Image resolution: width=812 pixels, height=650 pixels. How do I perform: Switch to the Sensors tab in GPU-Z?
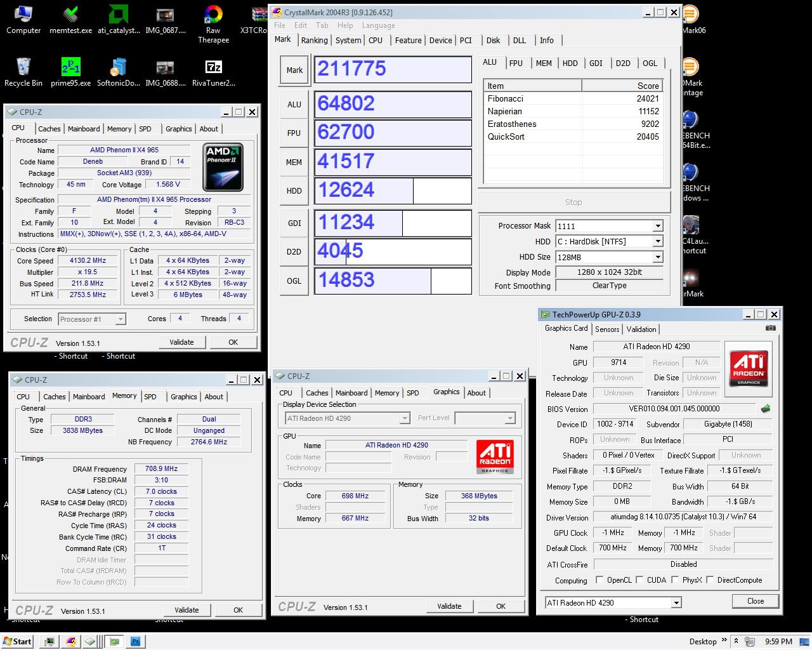pos(606,329)
